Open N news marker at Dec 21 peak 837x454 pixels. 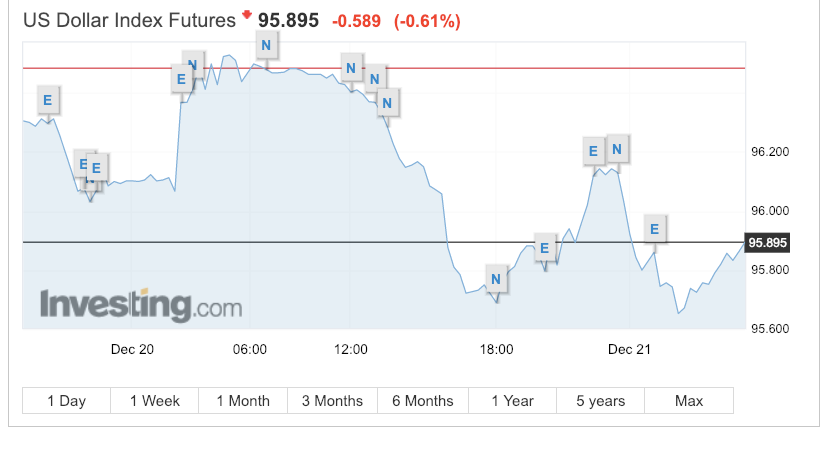coord(617,149)
